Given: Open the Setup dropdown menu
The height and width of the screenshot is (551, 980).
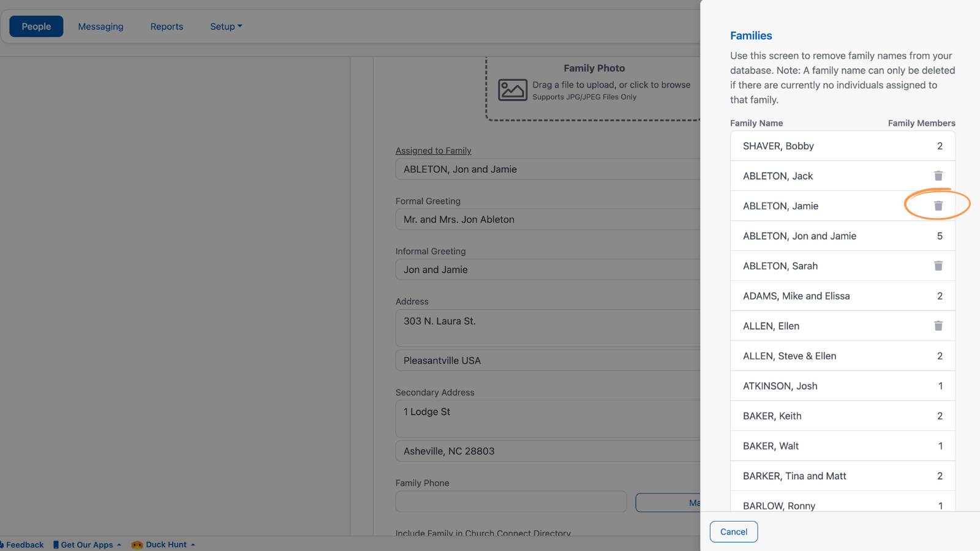Looking at the screenshot, I should (x=226, y=26).
